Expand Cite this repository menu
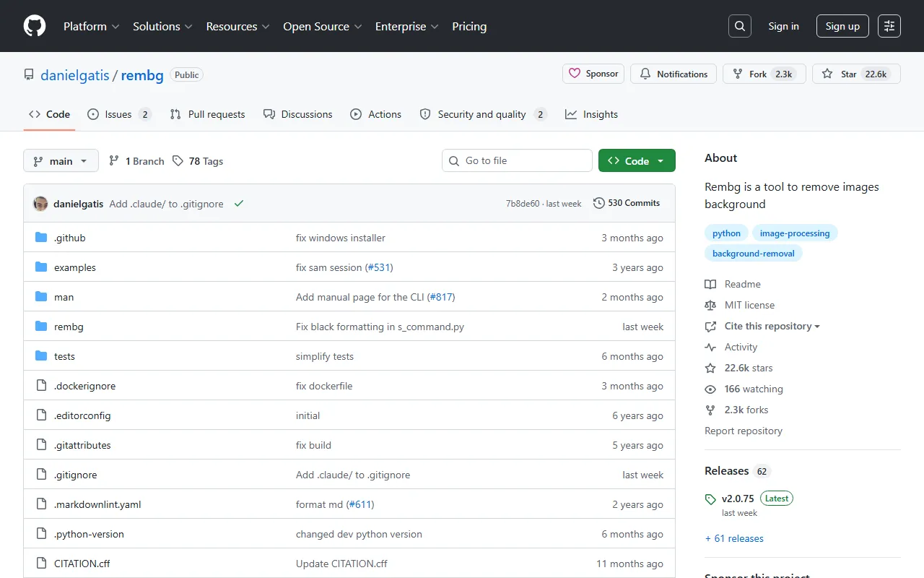Viewport: 924px width, 578px height. click(772, 326)
